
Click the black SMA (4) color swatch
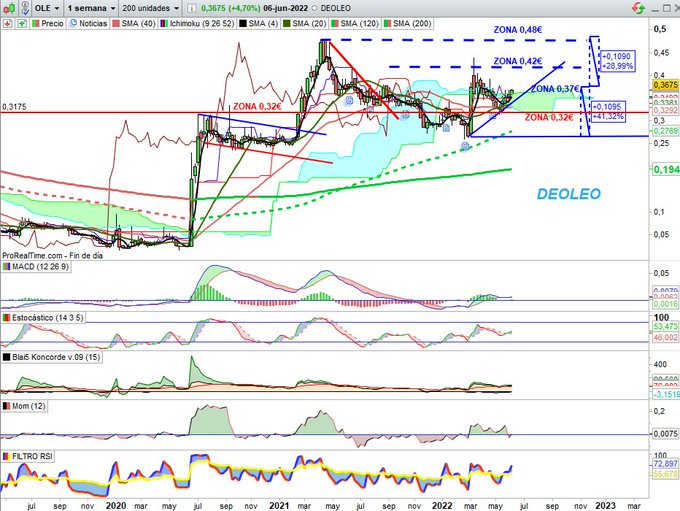pyautogui.click(x=243, y=23)
